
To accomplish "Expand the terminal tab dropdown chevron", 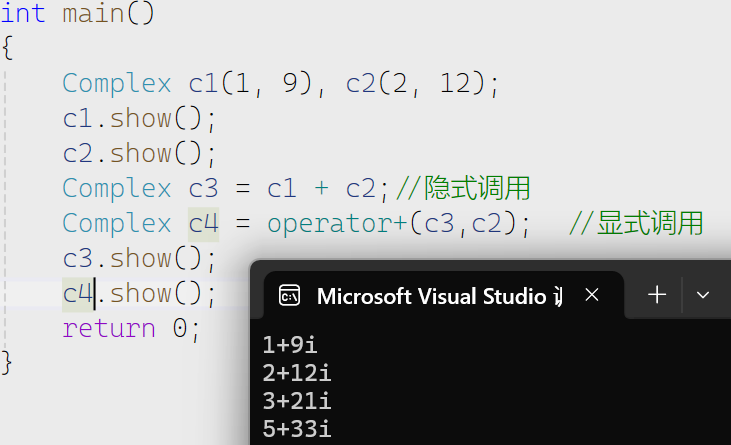I will click(703, 295).
